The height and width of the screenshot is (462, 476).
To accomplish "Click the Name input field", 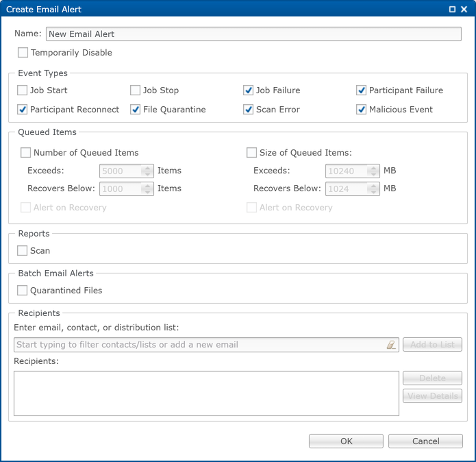I will tap(253, 34).
